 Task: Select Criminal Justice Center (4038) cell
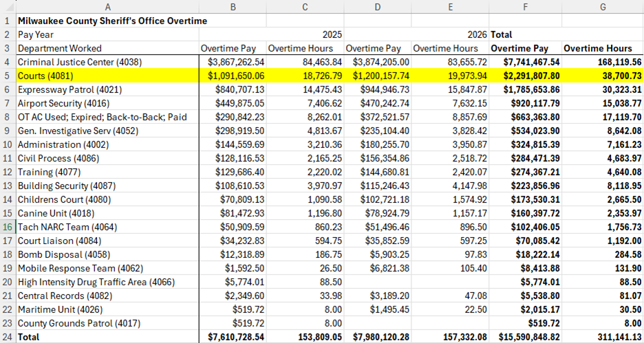tap(107, 62)
